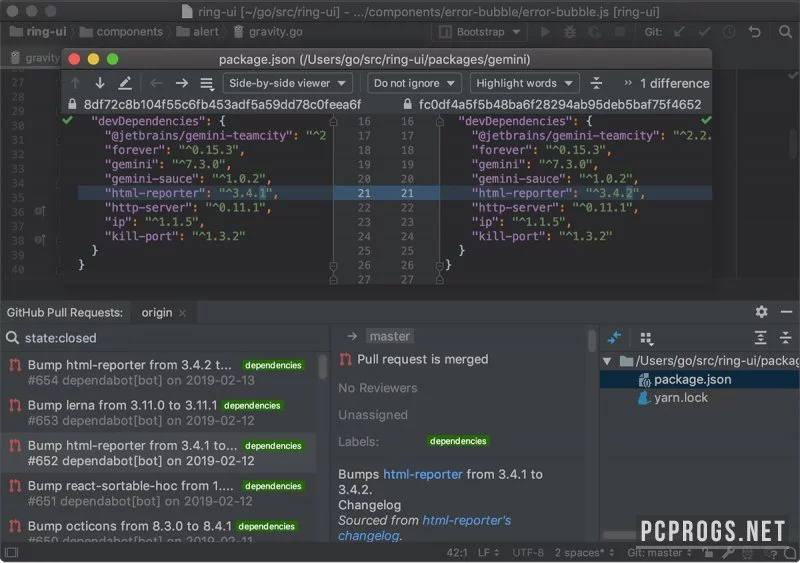Click the 42:1 cursor position in status bar
Viewport: 800px width, 563px height.
pyautogui.click(x=457, y=553)
